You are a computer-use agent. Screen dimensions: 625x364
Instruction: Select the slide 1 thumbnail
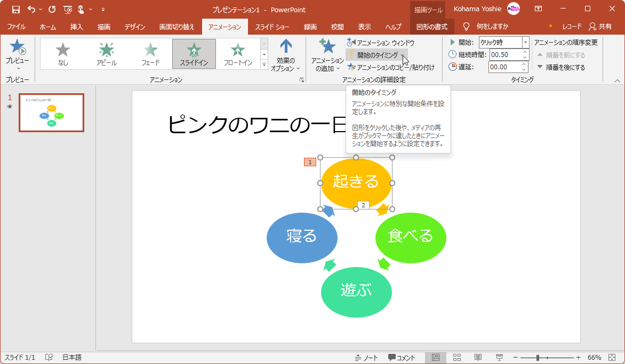tap(51, 112)
